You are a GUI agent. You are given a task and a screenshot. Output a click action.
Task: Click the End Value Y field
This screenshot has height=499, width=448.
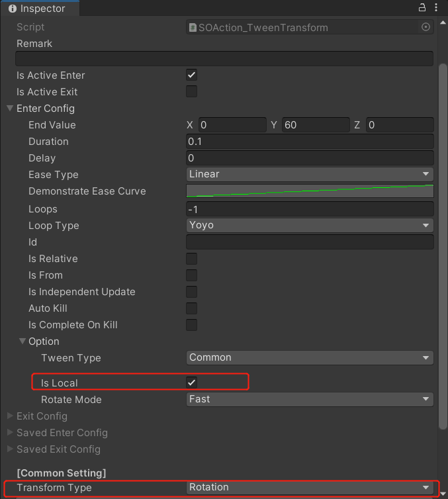tap(316, 124)
